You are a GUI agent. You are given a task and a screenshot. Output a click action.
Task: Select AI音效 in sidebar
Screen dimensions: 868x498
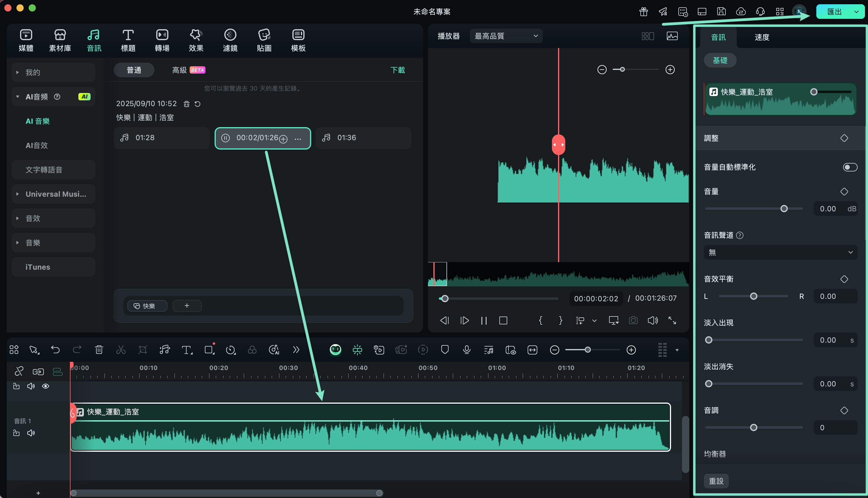click(36, 145)
